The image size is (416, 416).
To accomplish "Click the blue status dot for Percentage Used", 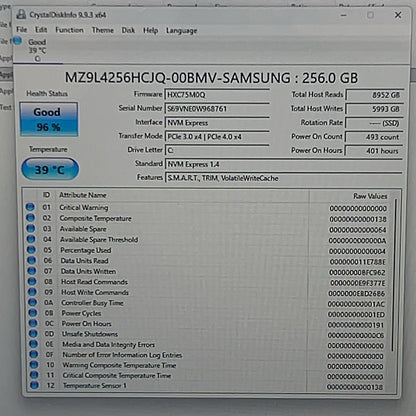I will click(x=31, y=250).
